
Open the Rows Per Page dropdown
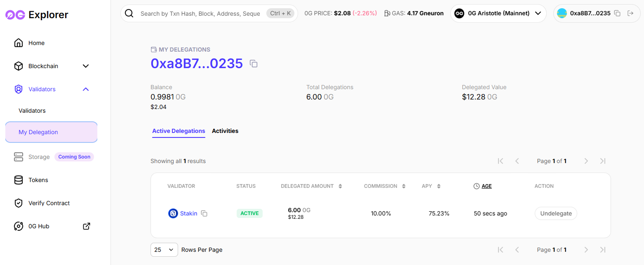(164, 250)
